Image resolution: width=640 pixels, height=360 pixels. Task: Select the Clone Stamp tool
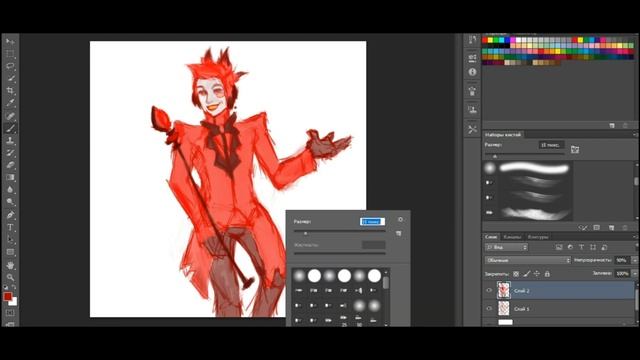pyautogui.click(x=10, y=140)
